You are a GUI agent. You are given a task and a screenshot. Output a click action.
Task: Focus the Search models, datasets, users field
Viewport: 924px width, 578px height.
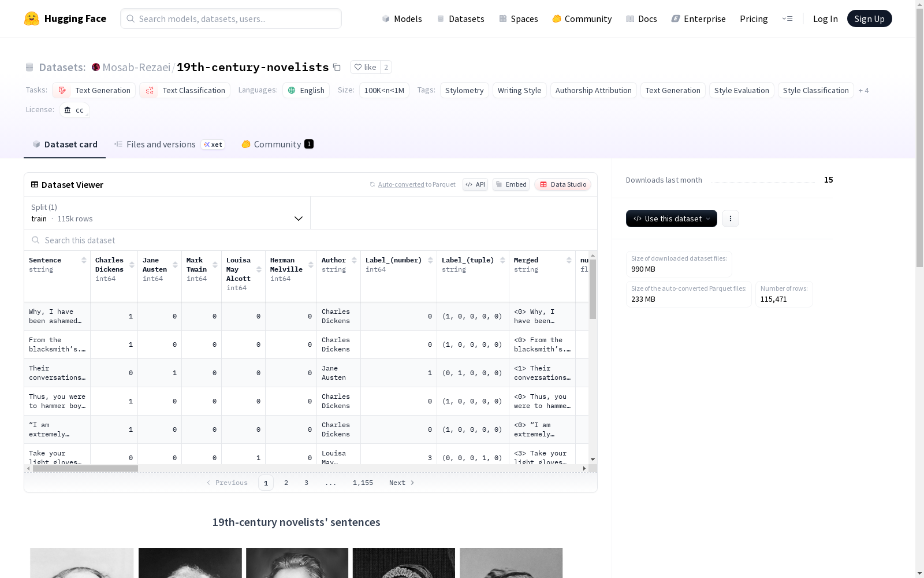(231, 18)
